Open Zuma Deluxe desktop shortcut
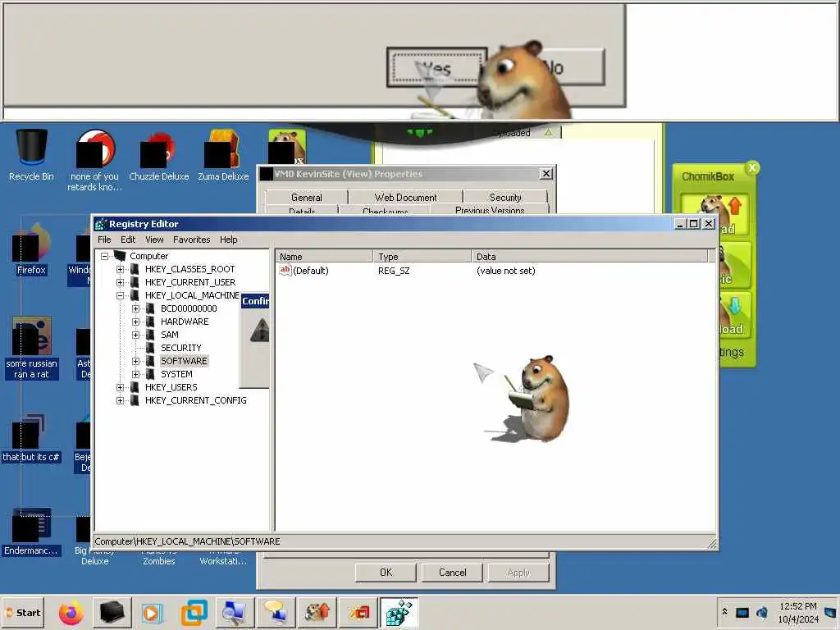This screenshot has height=630, width=840. coord(223,155)
